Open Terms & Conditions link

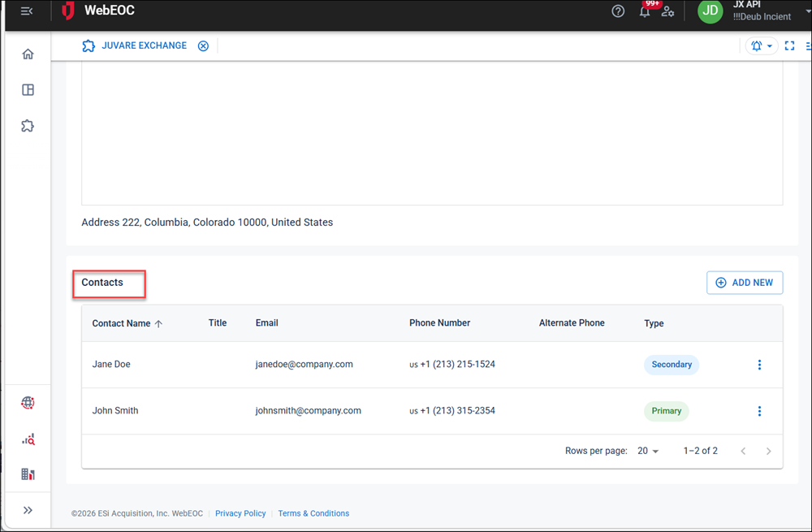coord(313,513)
